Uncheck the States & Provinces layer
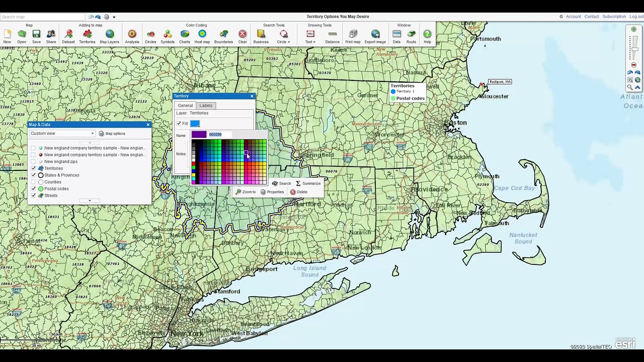644x362 pixels. tap(34, 175)
